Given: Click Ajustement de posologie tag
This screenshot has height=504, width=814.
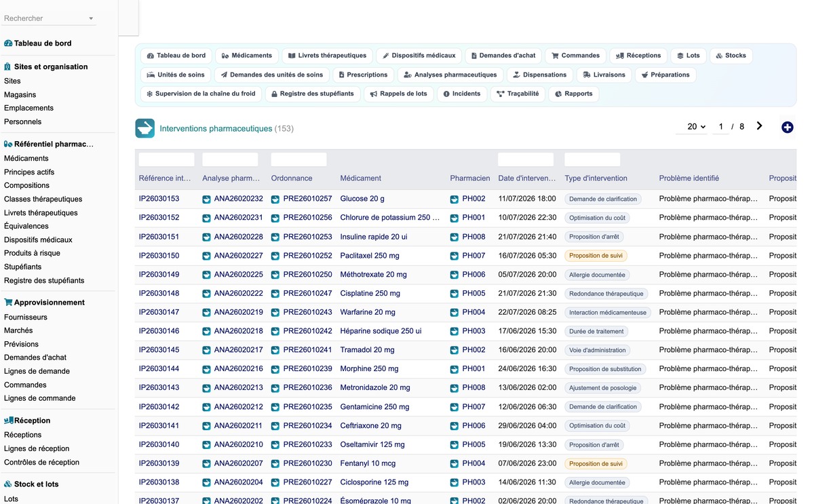Looking at the screenshot, I should 602,388.
